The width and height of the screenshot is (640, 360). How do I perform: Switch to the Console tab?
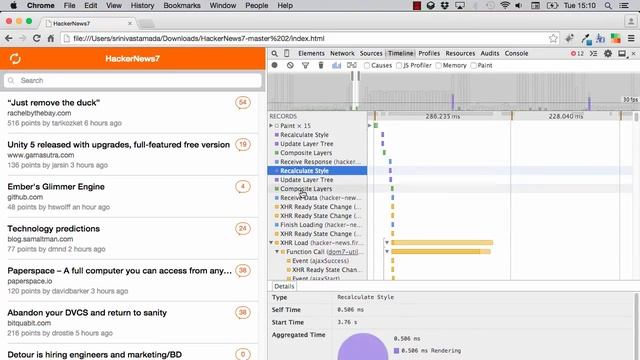(x=516, y=53)
